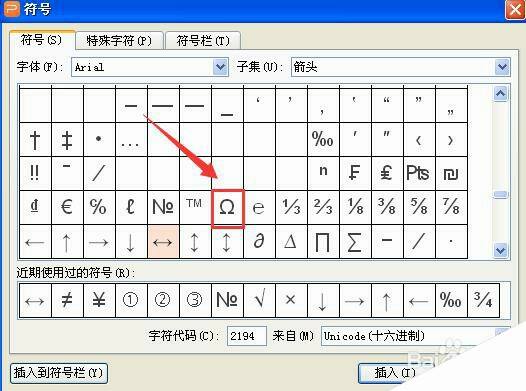
Task: Close the 符号 dialog window
Action: (515, 10)
